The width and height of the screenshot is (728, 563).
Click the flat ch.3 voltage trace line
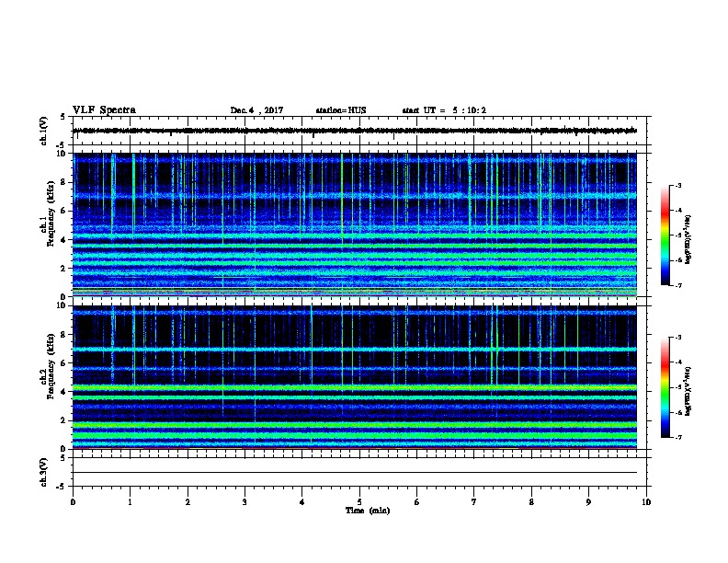tap(355, 473)
